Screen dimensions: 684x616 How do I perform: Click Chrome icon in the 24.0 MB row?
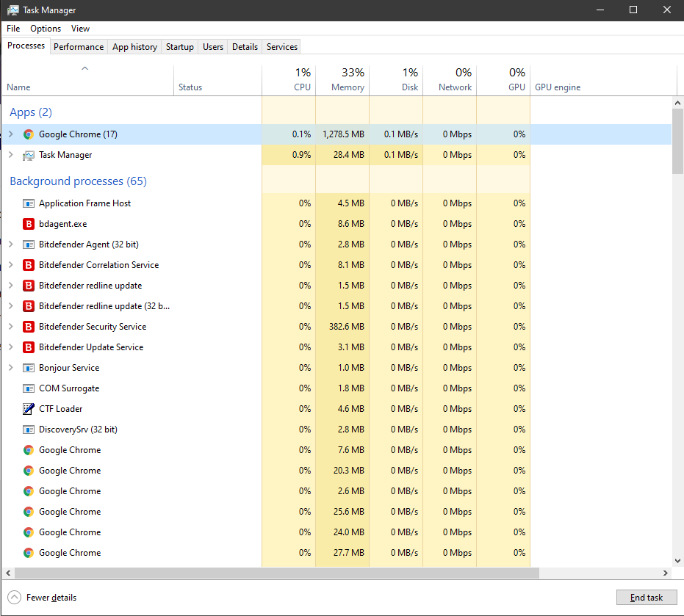[29, 532]
